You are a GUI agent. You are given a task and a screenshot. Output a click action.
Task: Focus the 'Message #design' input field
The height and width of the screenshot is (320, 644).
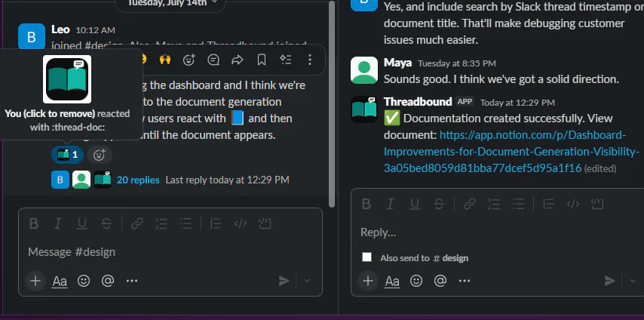click(x=170, y=252)
